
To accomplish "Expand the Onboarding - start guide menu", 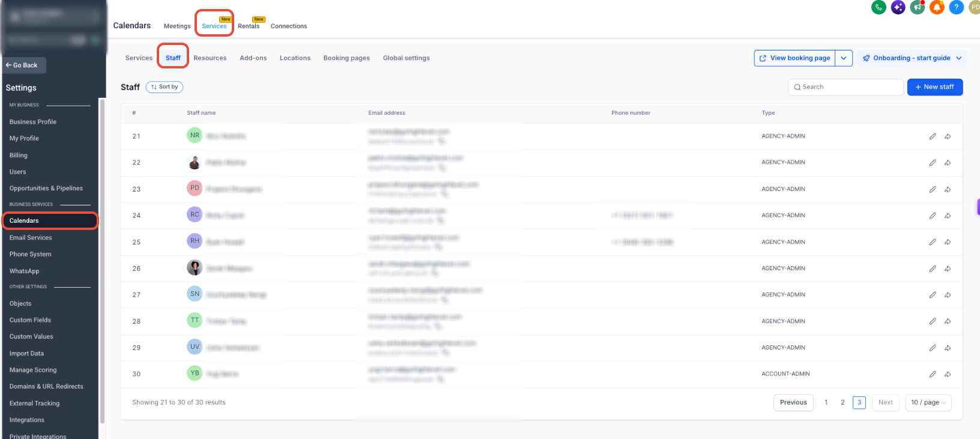I will pos(912,58).
